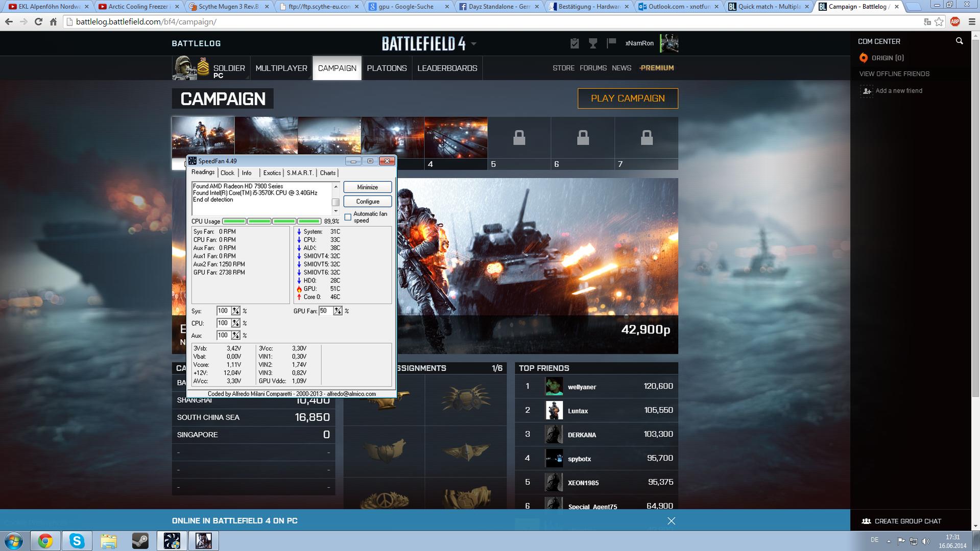The image size is (980, 551).
Task: Open the Platoons section
Action: click(x=387, y=68)
